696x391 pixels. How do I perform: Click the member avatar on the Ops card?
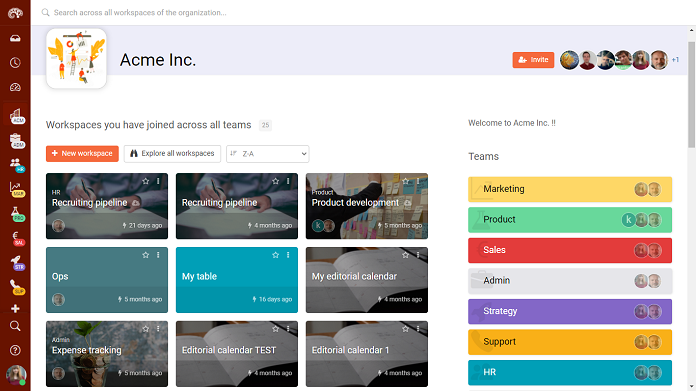(58, 300)
